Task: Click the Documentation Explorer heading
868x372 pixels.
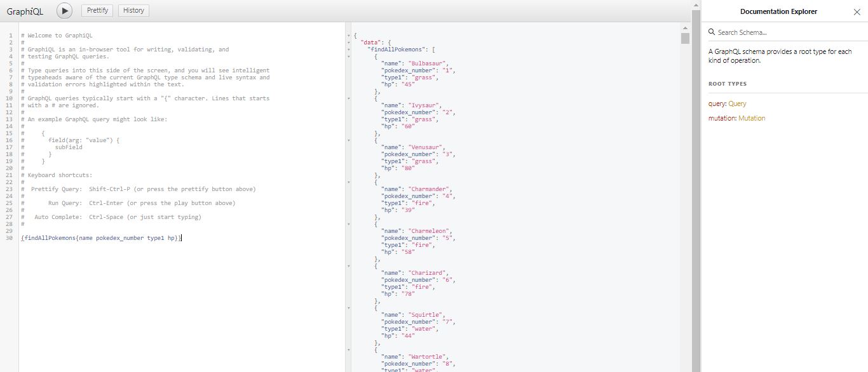Action: coord(778,11)
